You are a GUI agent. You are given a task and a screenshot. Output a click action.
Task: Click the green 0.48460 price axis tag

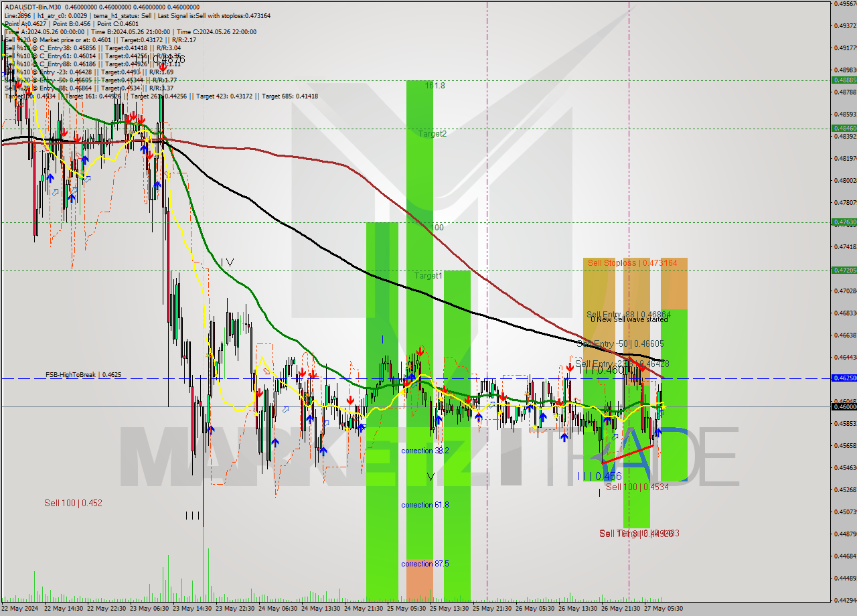[x=844, y=128]
